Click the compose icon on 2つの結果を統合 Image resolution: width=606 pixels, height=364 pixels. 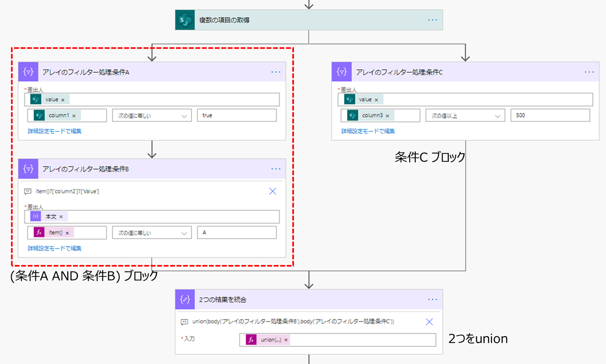pyautogui.click(x=185, y=299)
